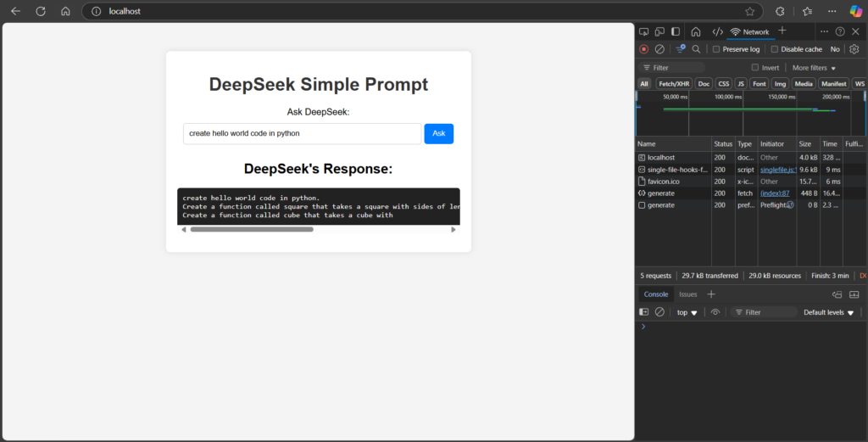The image size is (868, 442).
Task: Stop recording network log
Action: (644, 49)
